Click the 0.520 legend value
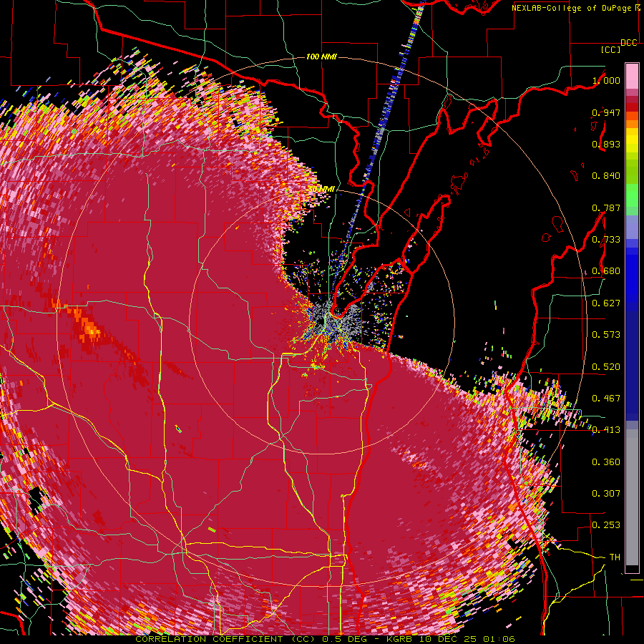 pyautogui.click(x=606, y=367)
